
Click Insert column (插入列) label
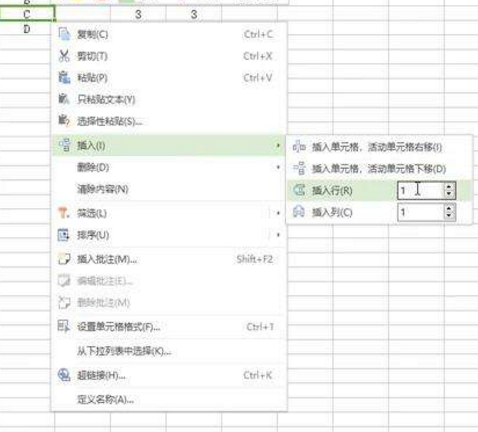pyautogui.click(x=332, y=212)
